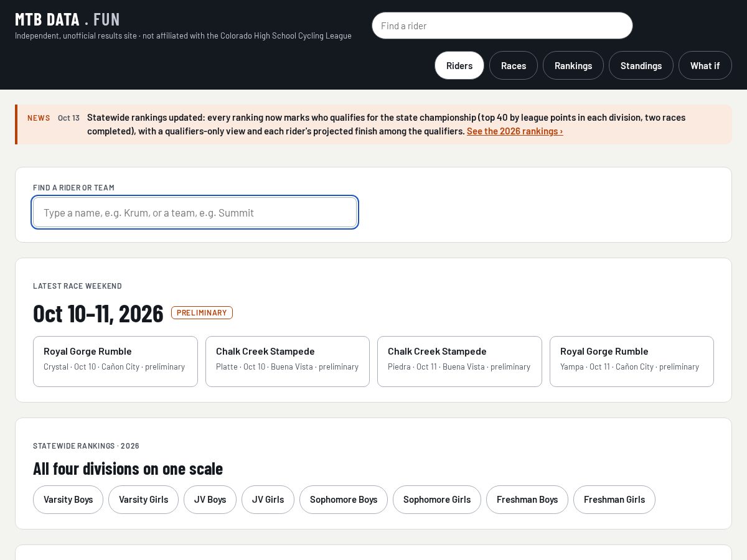View Sophomore Girls rankings
This screenshot has width=747, height=560.
[437, 500]
